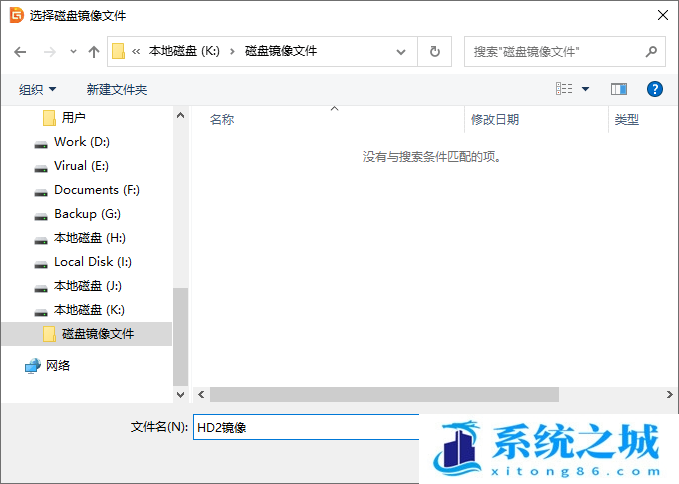This screenshot has width=679, height=484.
Task: Click the down arrow of the tree scrollbar
Action: pyautogui.click(x=181, y=394)
